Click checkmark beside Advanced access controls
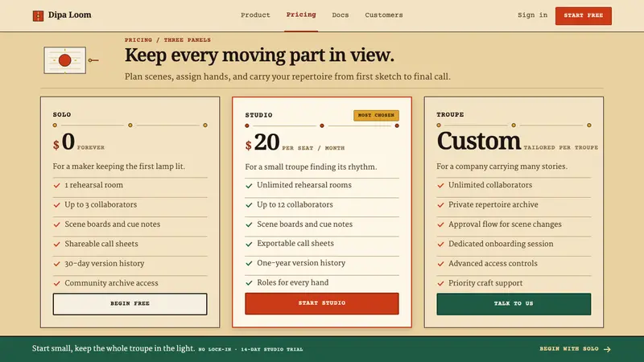644x362 pixels. click(440, 264)
